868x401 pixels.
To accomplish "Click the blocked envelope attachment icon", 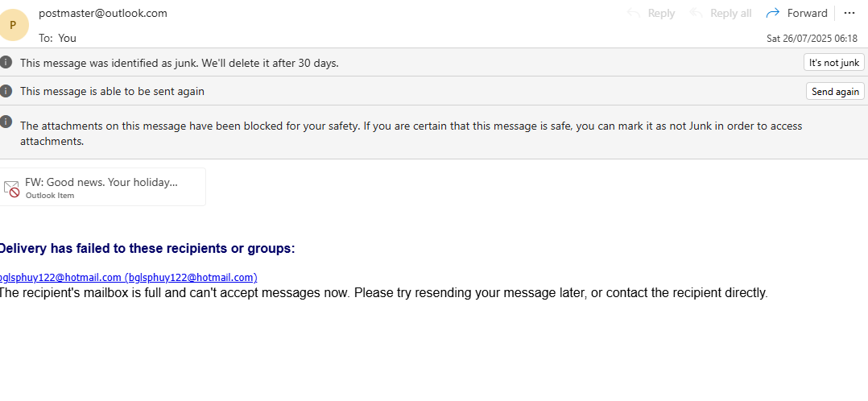I will (x=11, y=188).
